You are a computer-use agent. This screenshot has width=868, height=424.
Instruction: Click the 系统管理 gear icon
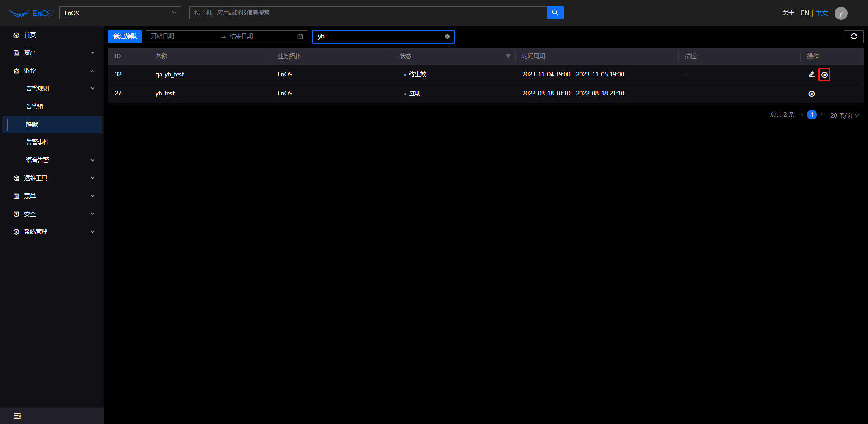pyautogui.click(x=16, y=232)
